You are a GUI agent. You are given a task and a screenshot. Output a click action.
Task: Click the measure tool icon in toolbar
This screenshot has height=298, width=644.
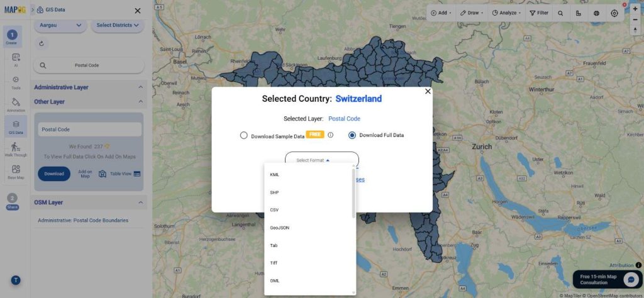579,13
